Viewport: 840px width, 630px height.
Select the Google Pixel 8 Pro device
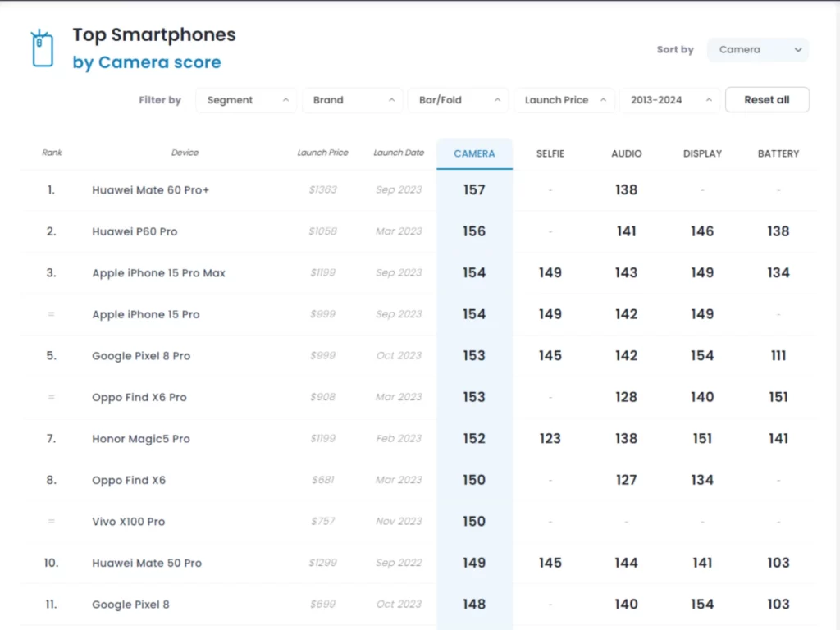click(141, 356)
